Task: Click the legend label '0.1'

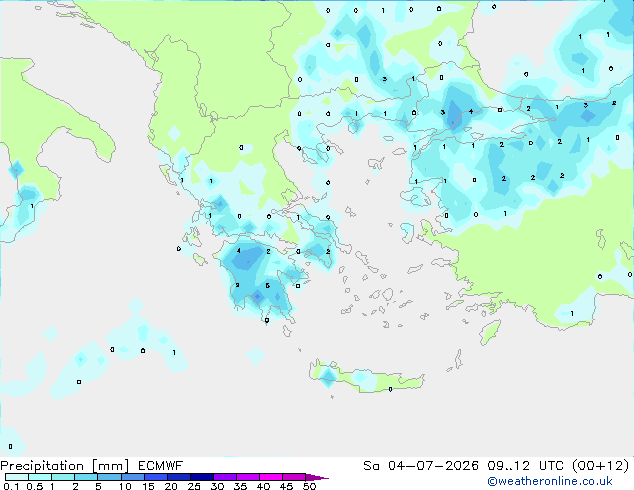Action: tap(11, 486)
